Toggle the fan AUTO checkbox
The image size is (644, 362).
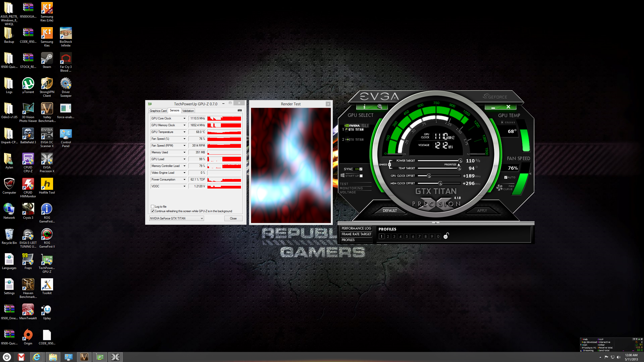coord(506,177)
